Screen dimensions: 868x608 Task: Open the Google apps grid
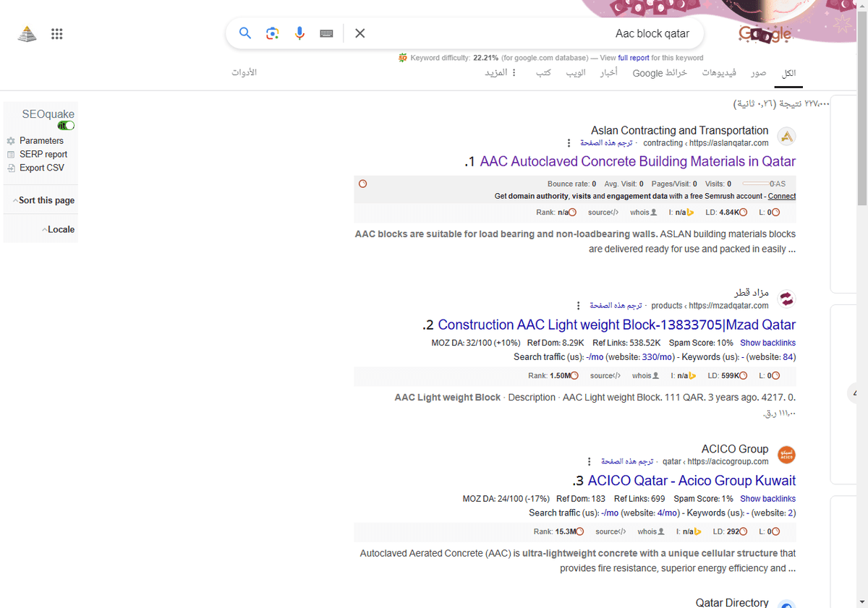click(x=56, y=33)
